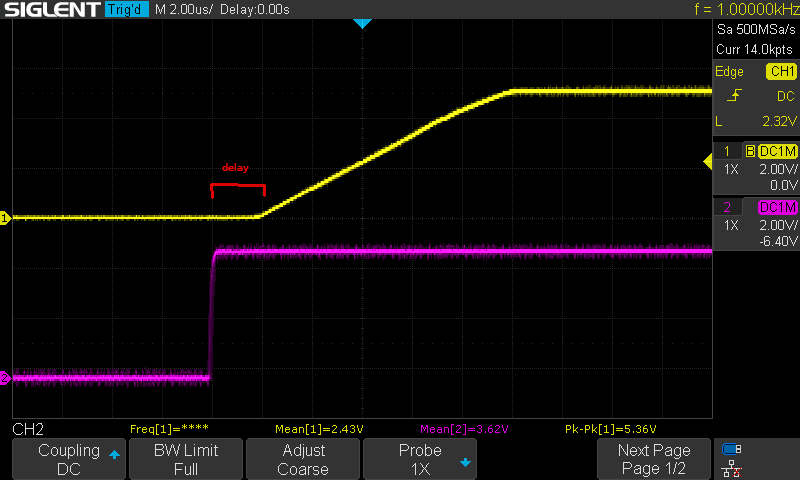Toggle the BW Limit Full softkey
Image resolution: width=800 pixels, height=480 pixels.
click(x=186, y=459)
